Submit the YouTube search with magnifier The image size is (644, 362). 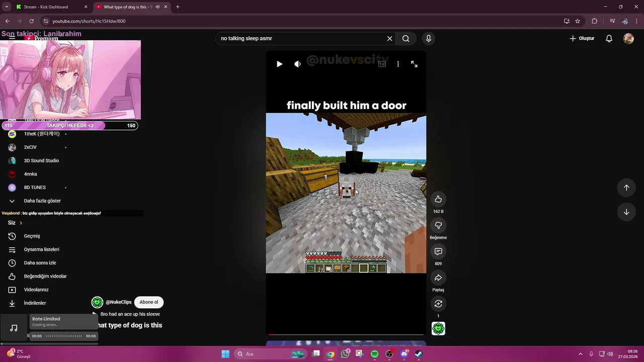(x=406, y=38)
